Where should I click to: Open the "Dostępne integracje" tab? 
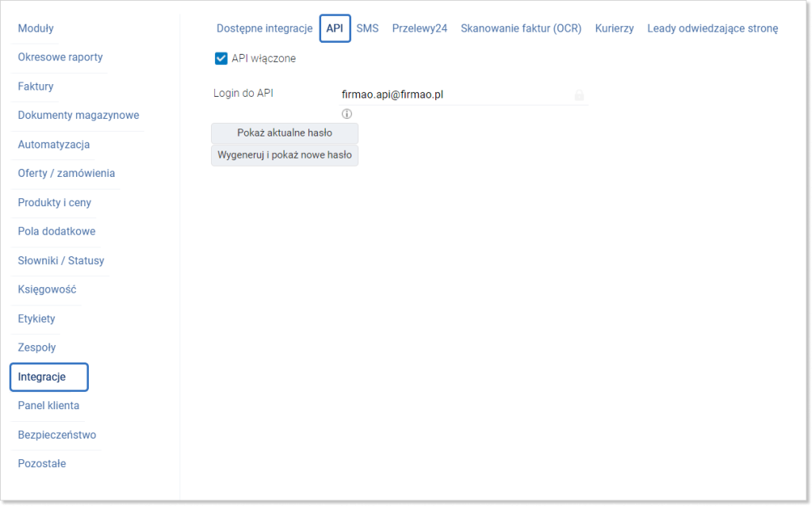[264, 29]
